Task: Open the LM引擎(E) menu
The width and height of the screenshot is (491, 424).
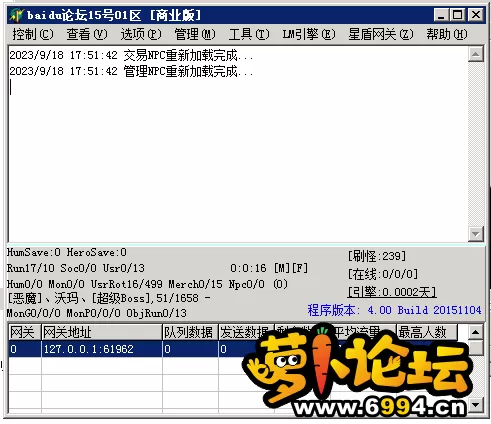Action: 309,34
